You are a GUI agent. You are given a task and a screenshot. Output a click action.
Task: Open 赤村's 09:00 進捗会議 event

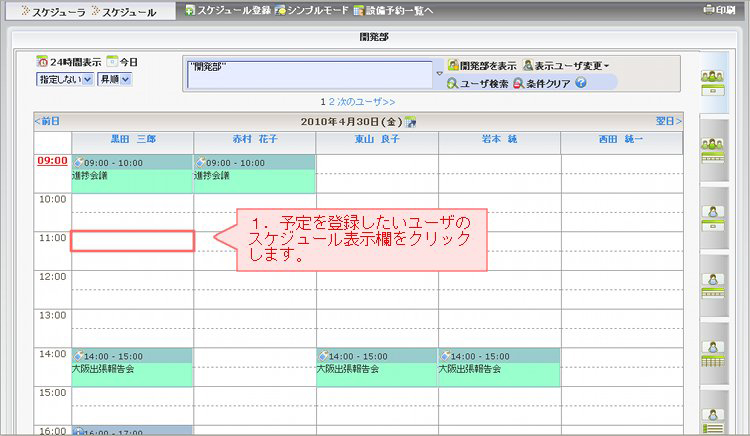pos(254,174)
